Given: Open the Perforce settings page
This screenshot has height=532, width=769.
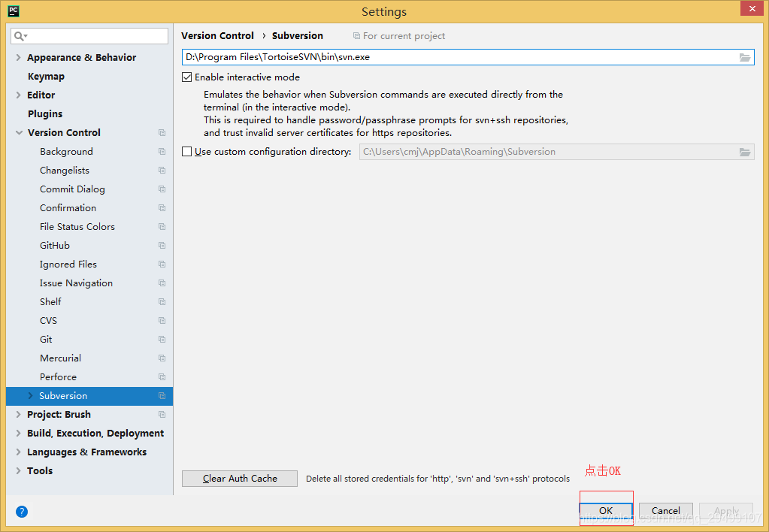Looking at the screenshot, I should 59,377.
